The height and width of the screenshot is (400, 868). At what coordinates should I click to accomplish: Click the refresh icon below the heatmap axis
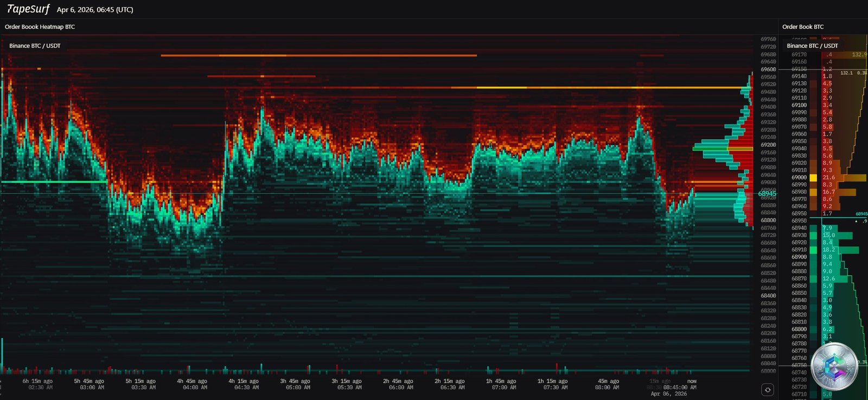point(768,389)
